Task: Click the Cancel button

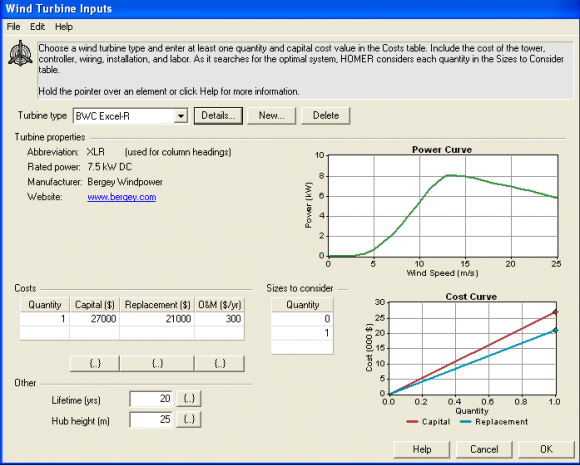Action: click(x=484, y=449)
